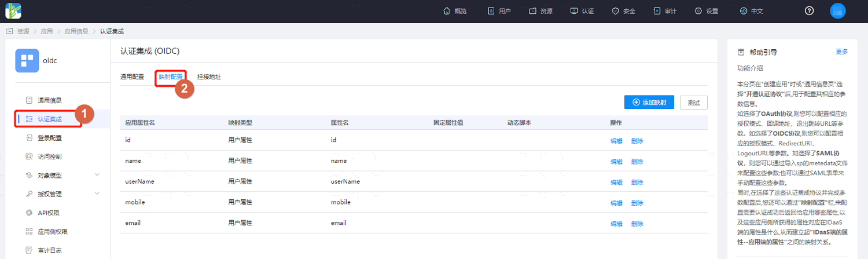
Task: Open API权限 in sidebar
Action: pyautogui.click(x=49, y=213)
